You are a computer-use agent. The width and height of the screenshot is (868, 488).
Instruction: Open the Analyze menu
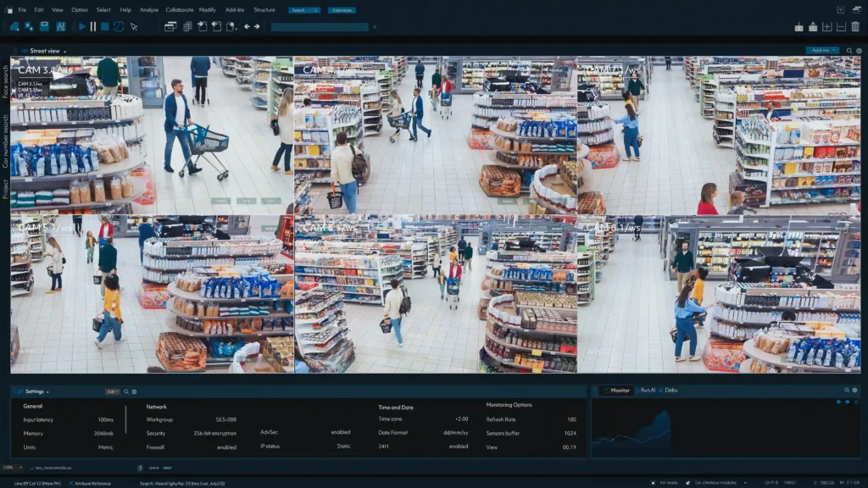(x=149, y=10)
